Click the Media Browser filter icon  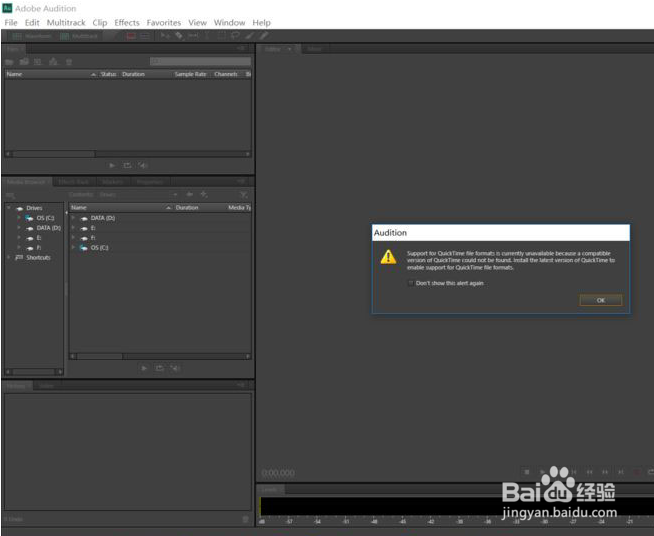pyautogui.click(x=244, y=195)
